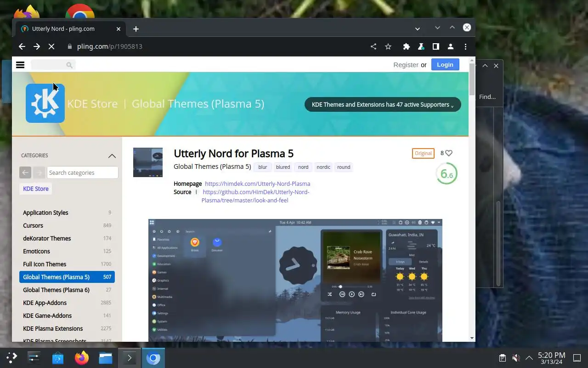This screenshot has height=368, width=588.
Task: Open Global Themes (Plasma 6) category
Action: (67, 290)
